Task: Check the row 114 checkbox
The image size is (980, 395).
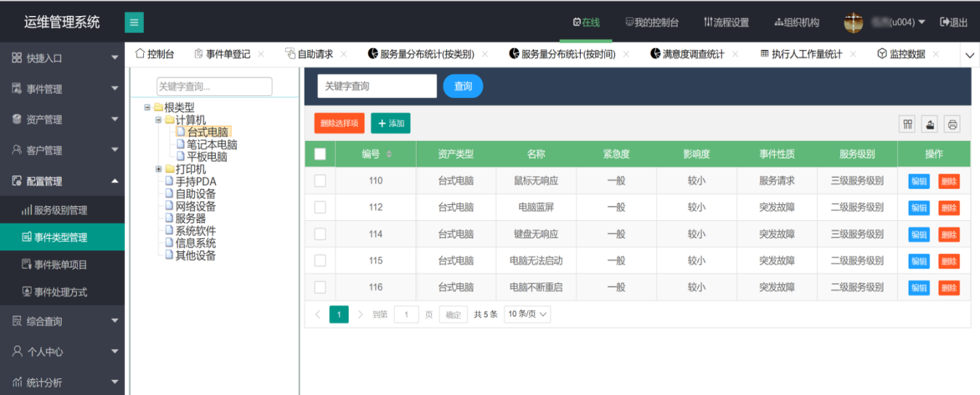Action: (x=320, y=234)
